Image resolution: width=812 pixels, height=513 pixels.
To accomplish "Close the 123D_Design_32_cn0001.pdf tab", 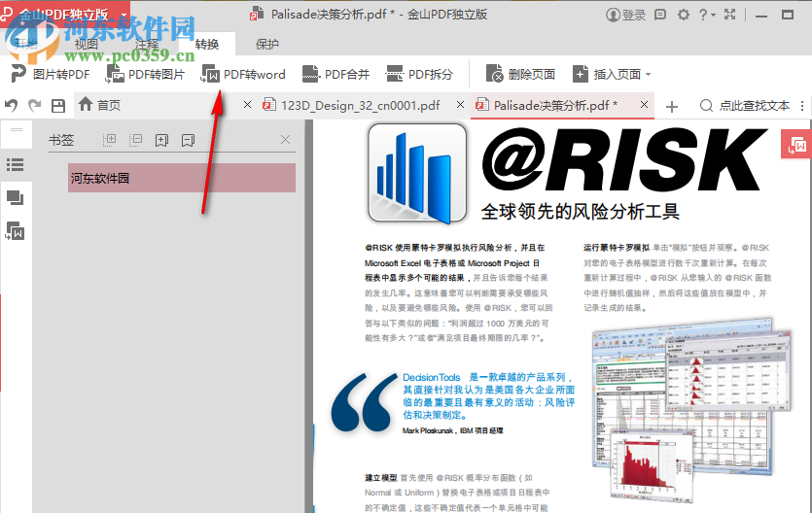I will [x=460, y=105].
